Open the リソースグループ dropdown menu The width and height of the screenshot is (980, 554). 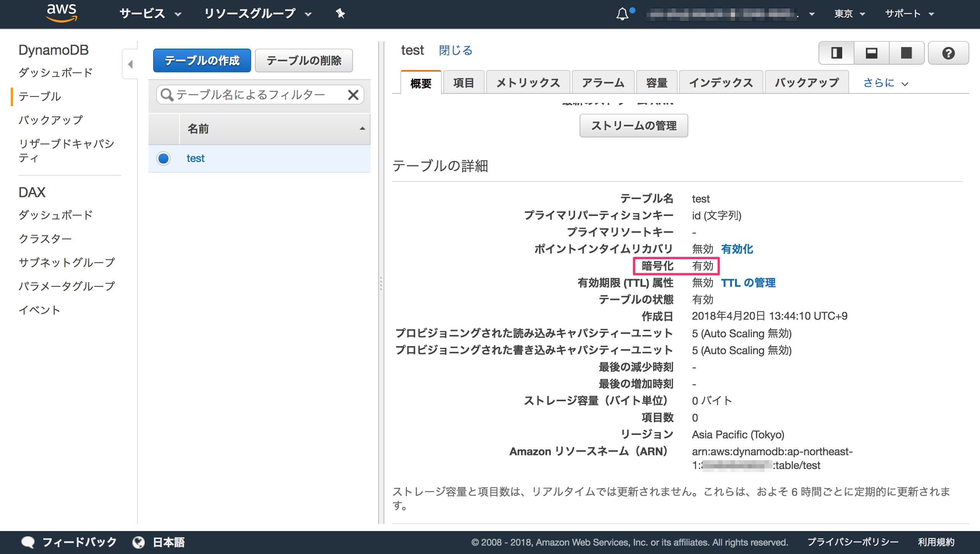[x=258, y=14]
